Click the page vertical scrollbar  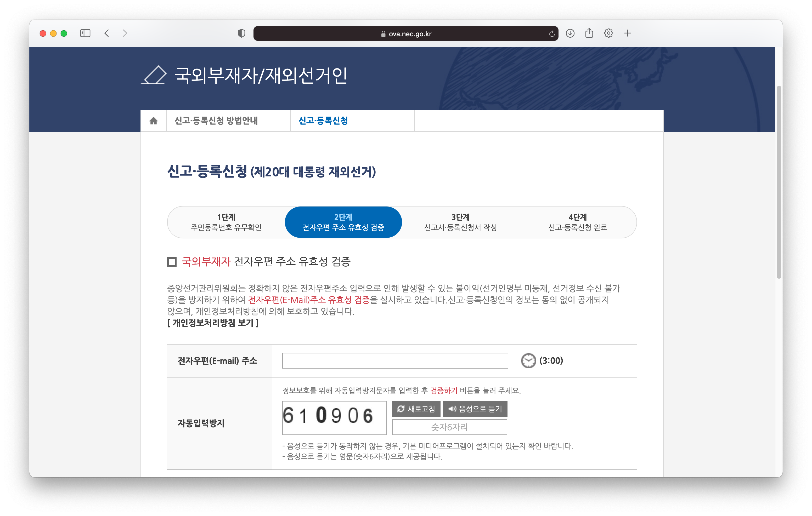[x=779, y=182]
